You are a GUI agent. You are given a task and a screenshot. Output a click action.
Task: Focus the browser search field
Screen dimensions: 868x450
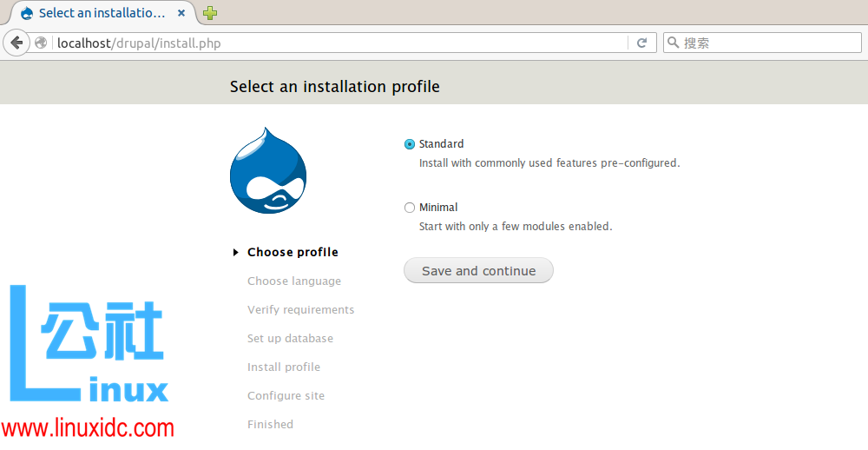tap(762, 43)
